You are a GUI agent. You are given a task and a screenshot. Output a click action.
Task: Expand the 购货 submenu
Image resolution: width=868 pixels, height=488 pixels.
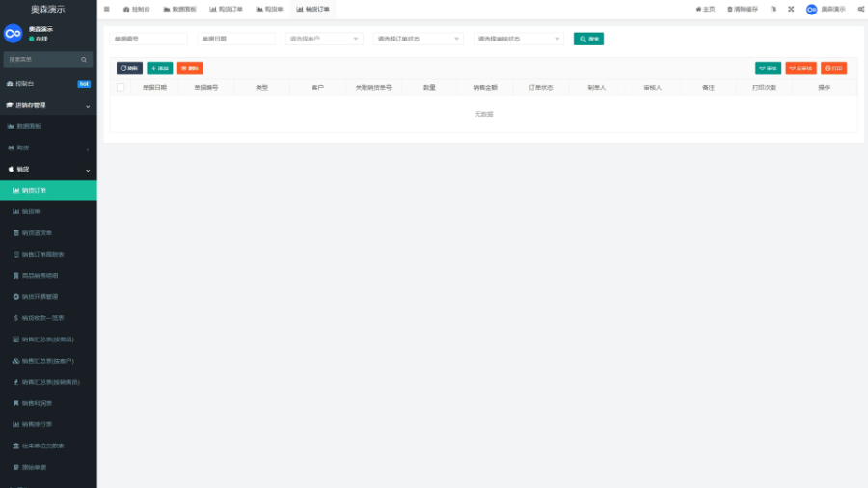click(x=48, y=149)
